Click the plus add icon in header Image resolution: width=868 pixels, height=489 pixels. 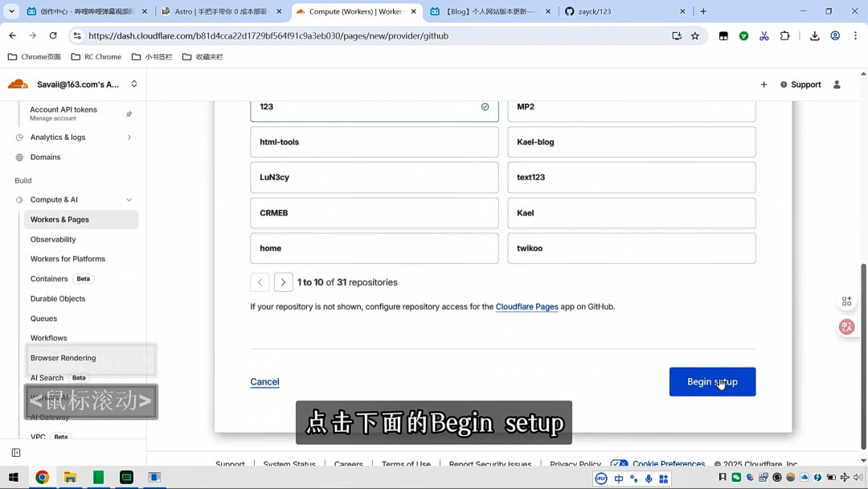click(764, 84)
